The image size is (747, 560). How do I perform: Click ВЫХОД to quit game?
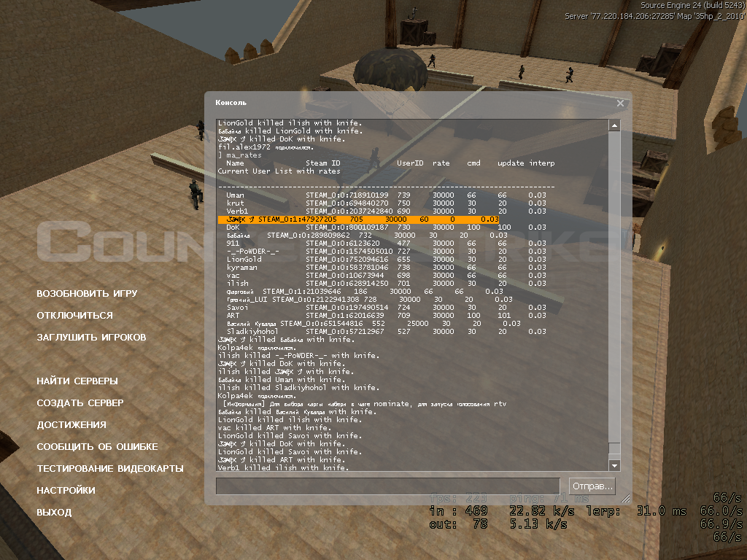coord(54,513)
